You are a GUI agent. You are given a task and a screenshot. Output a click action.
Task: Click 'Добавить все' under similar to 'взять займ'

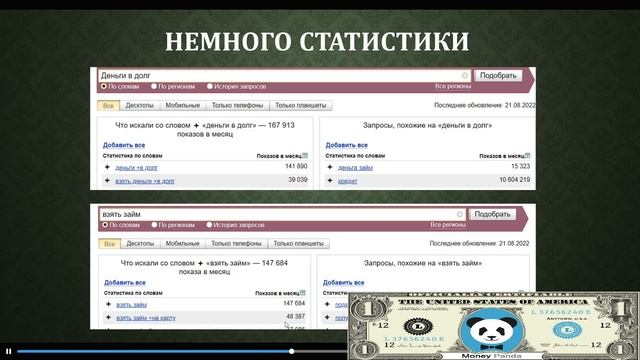tap(343, 282)
